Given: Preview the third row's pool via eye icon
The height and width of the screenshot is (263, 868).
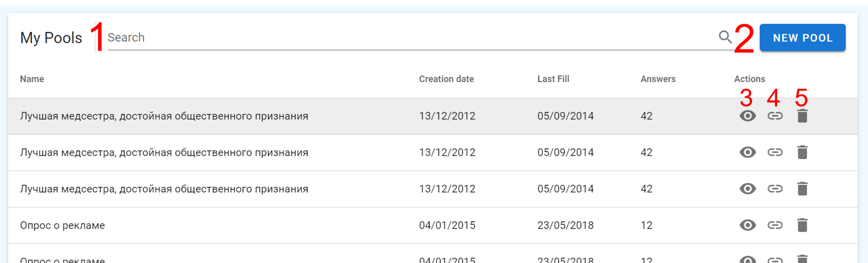Looking at the screenshot, I should pos(747,189).
